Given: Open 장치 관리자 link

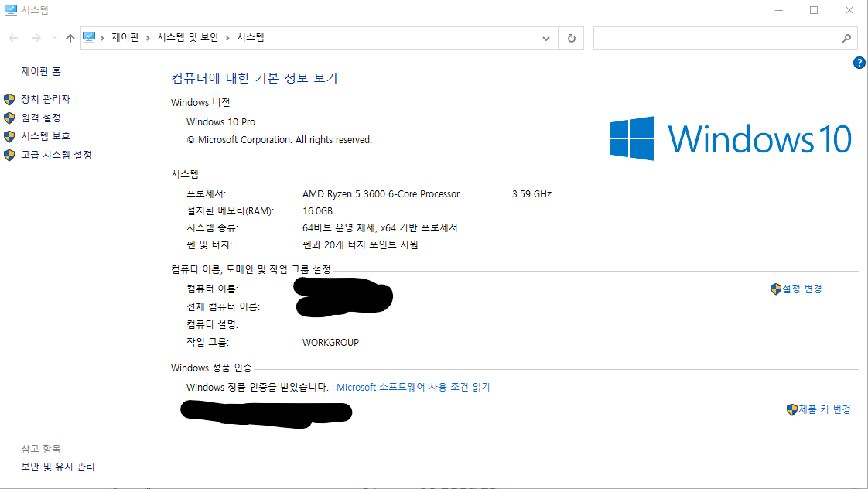Looking at the screenshot, I should pyautogui.click(x=46, y=98).
